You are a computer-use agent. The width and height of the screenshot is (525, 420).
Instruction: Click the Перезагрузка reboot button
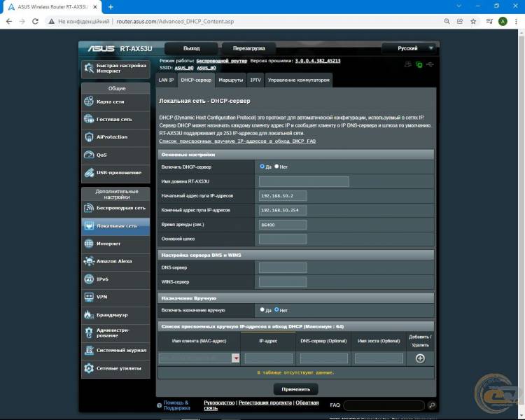pyautogui.click(x=248, y=48)
